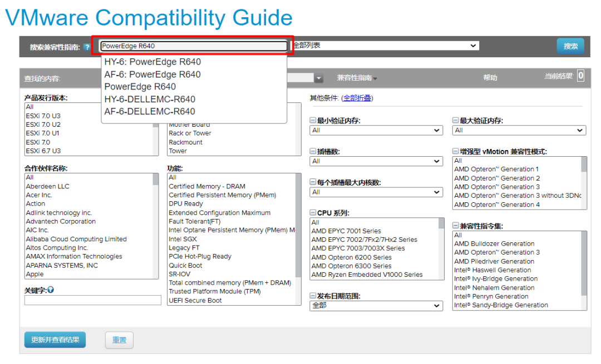The image size is (601, 364).
Task: Select Quick Boot feature
Action: tap(185, 265)
